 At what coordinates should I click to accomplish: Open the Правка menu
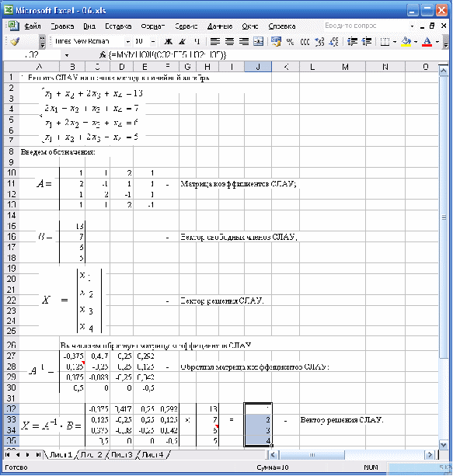(62, 26)
